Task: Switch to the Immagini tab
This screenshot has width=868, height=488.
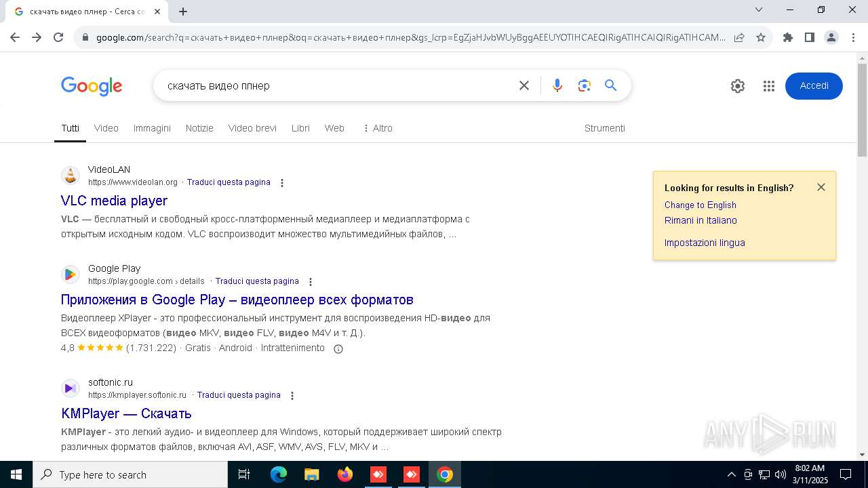Action: (152, 128)
